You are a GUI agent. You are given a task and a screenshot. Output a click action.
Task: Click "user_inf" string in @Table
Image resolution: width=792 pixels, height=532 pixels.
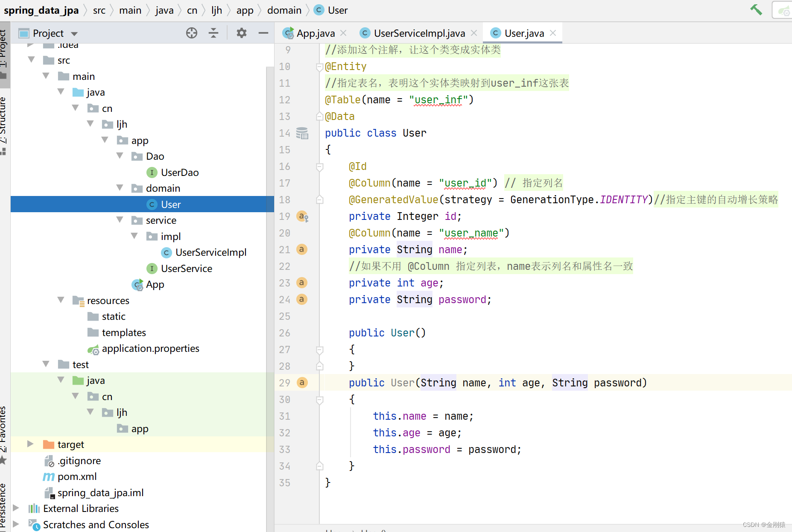(x=438, y=100)
